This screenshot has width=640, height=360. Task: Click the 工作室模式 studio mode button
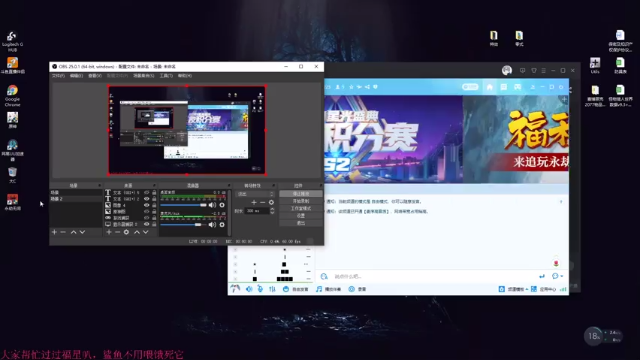click(301, 209)
